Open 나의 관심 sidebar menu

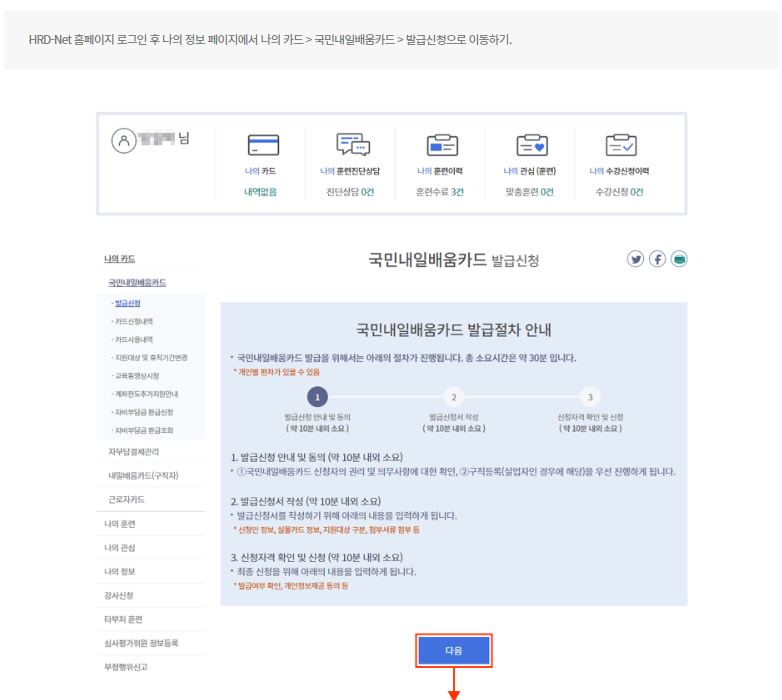[x=120, y=548]
